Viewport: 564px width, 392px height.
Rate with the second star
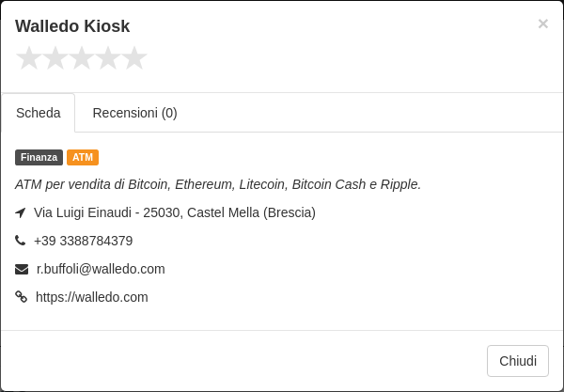[55, 58]
